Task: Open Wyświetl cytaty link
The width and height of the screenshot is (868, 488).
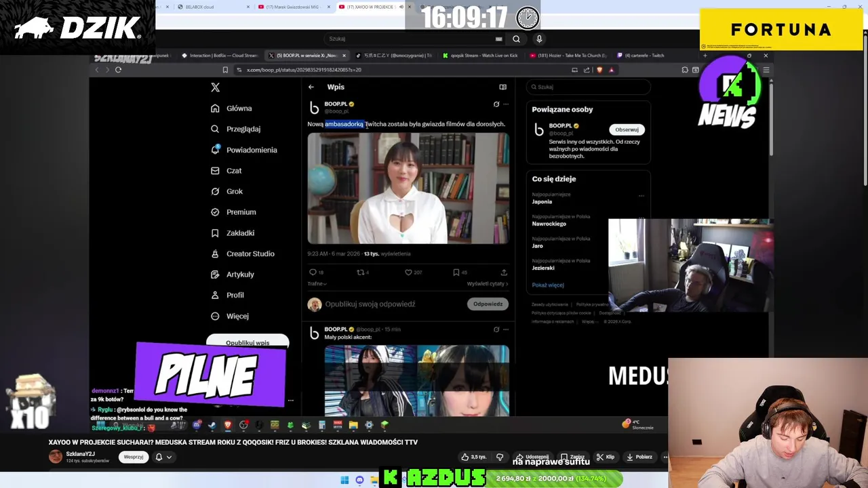Action: tap(487, 284)
